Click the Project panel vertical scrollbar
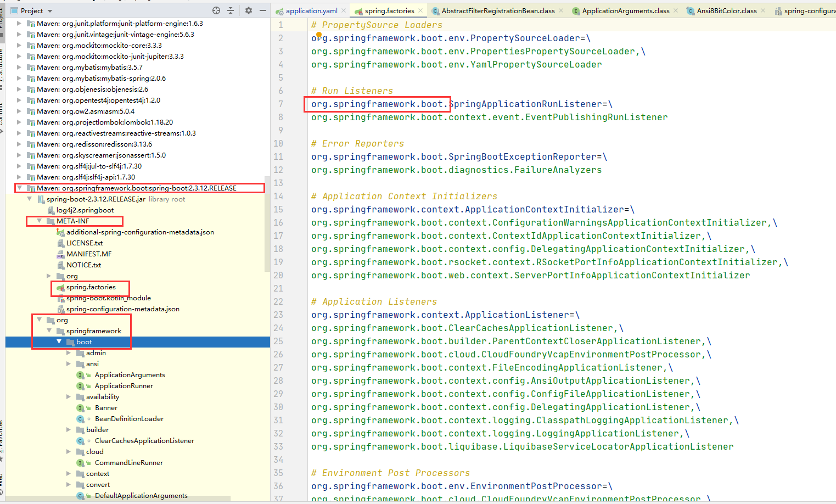This screenshot has width=836, height=504. [x=267, y=223]
